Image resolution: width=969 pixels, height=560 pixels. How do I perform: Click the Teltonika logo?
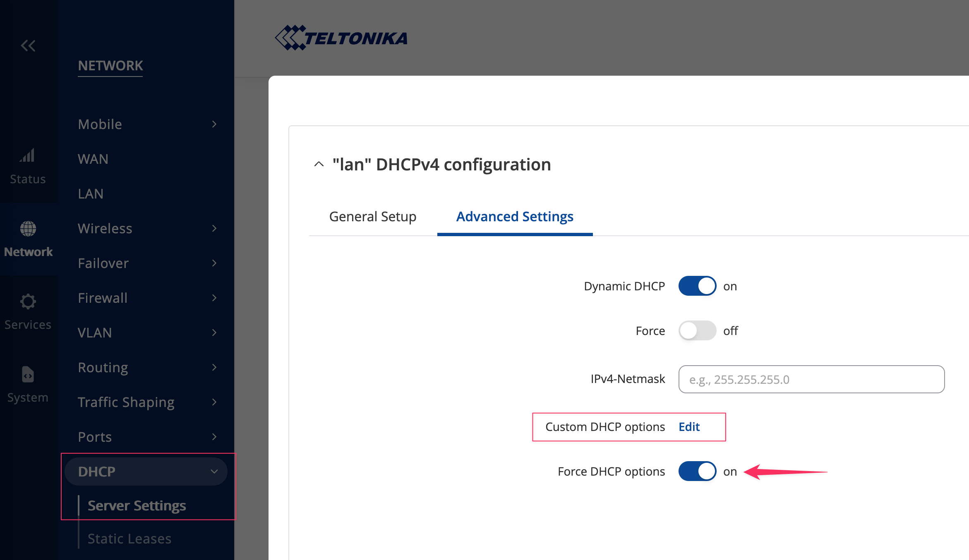pos(342,38)
